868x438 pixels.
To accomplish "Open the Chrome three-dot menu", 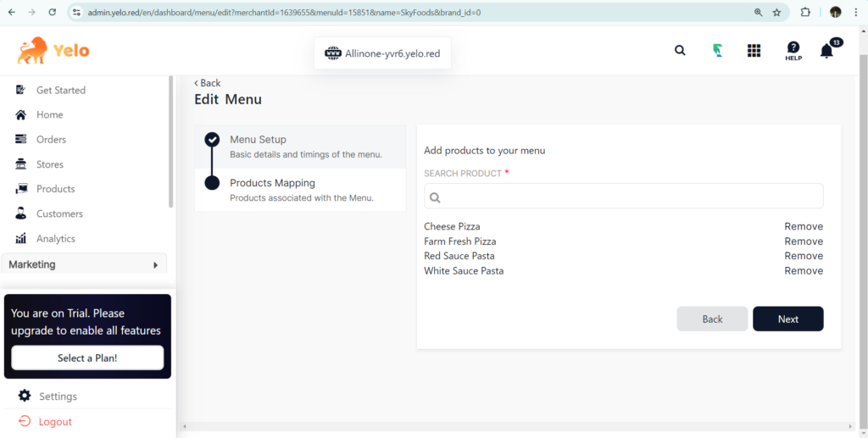I will pyautogui.click(x=856, y=12).
